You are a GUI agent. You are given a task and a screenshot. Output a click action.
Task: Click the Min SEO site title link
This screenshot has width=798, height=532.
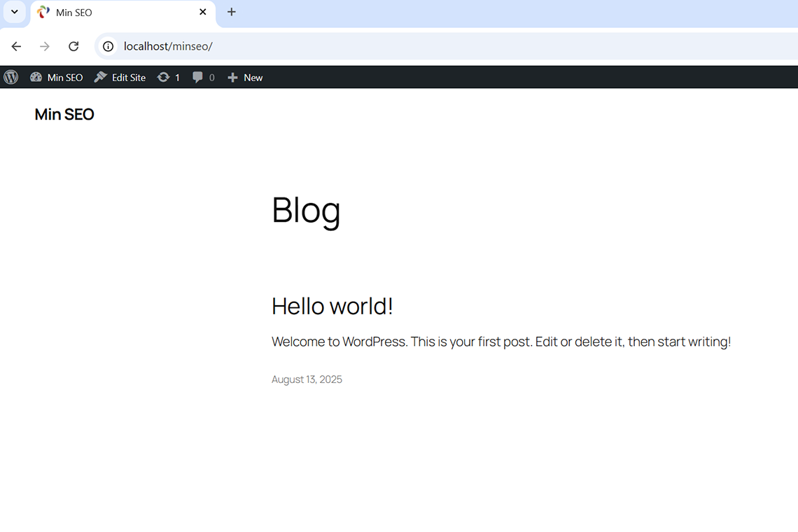64,115
